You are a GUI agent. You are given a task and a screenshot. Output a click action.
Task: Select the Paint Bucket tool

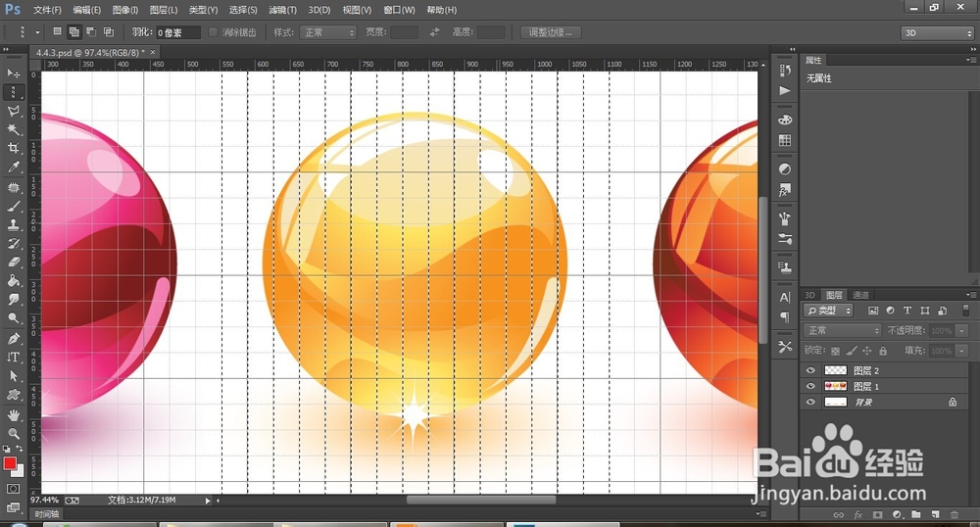tap(13, 281)
